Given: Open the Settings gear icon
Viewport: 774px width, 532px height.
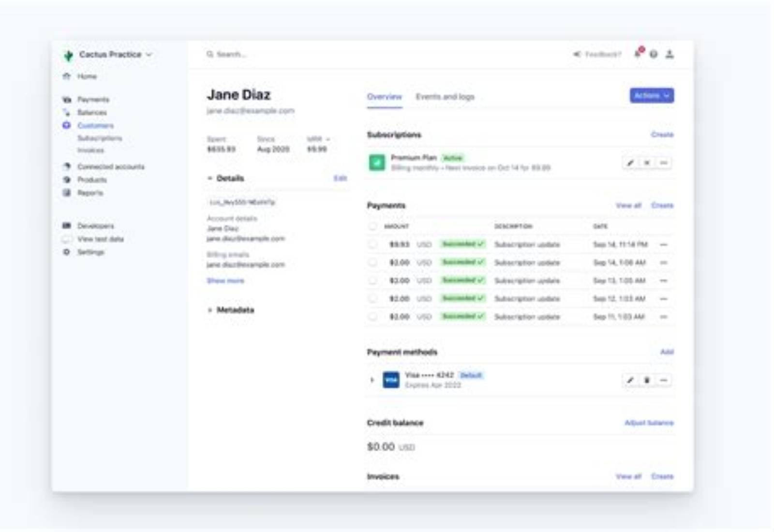Looking at the screenshot, I should pyautogui.click(x=67, y=252).
